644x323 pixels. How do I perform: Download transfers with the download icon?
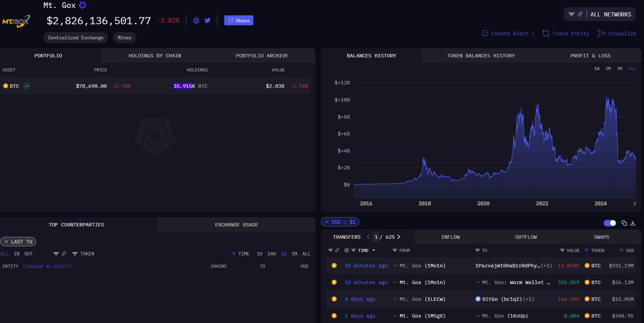(x=633, y=223)
